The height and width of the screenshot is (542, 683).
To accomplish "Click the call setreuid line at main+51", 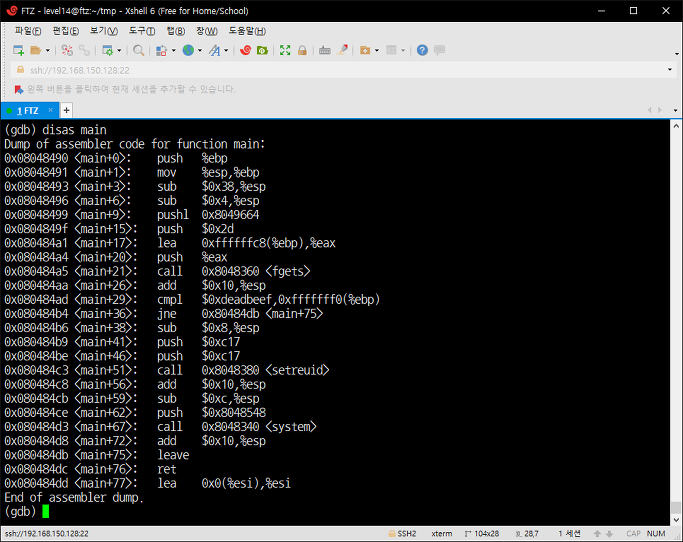I will 167,370.
